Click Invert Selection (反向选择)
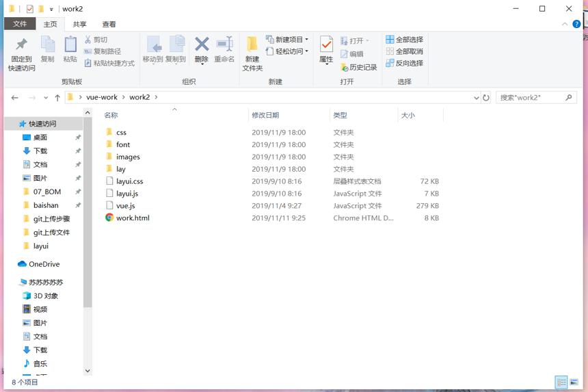The width and height of the screenshot is (588, 392). pyautogui.click(x=404, y=63)
